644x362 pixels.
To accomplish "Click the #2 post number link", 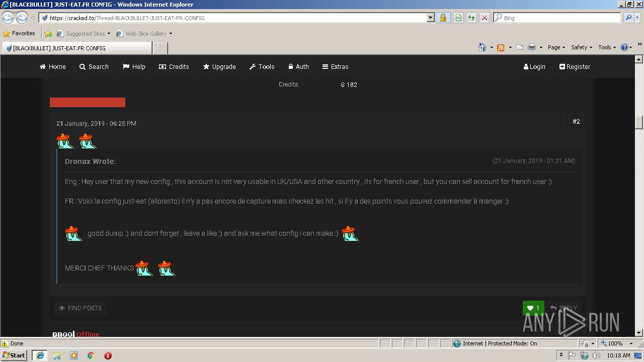I will [x=576, y=122].
